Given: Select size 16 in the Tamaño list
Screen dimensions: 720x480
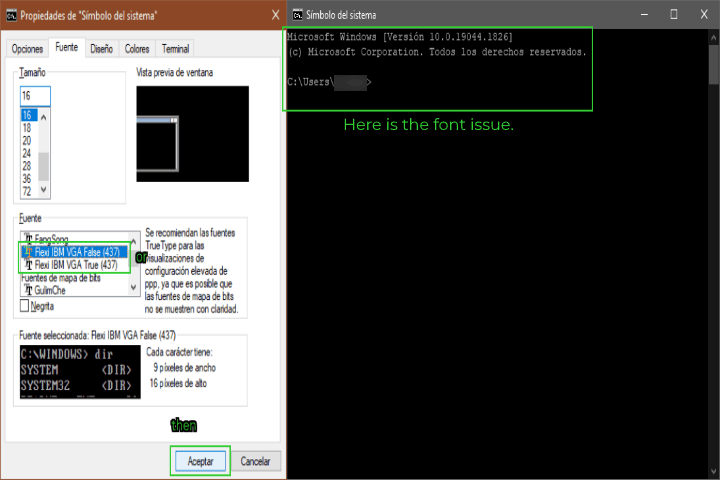Looking at the screenshot, I should (x=29, y=115).
